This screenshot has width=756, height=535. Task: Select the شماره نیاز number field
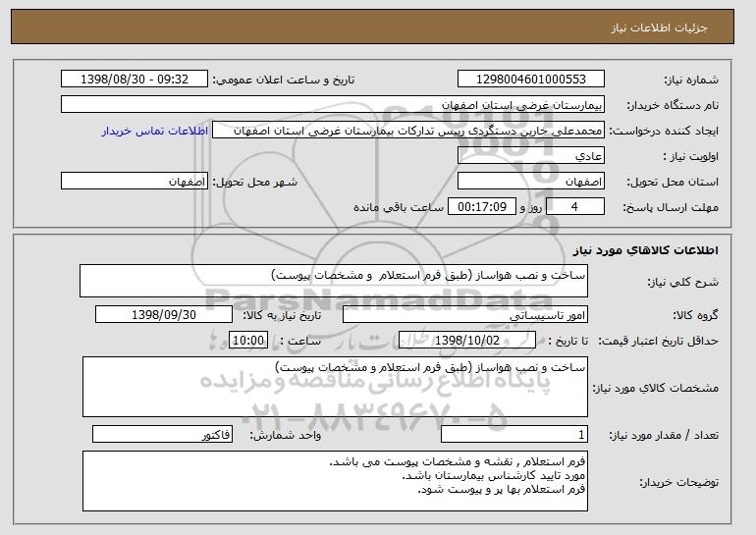click(531, 80)
